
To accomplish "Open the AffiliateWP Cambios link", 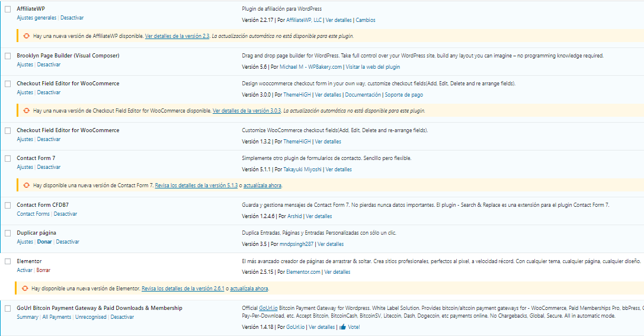I will coord(366,20).
